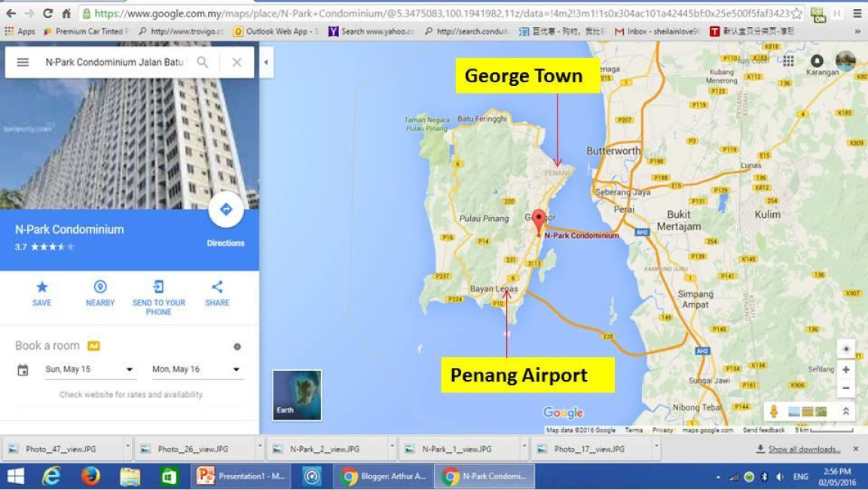Switch to Blogger: Arthur Chrome window
Image resolution: width=868 pixels, height=490 pixels.
click(x=384, y=476)
